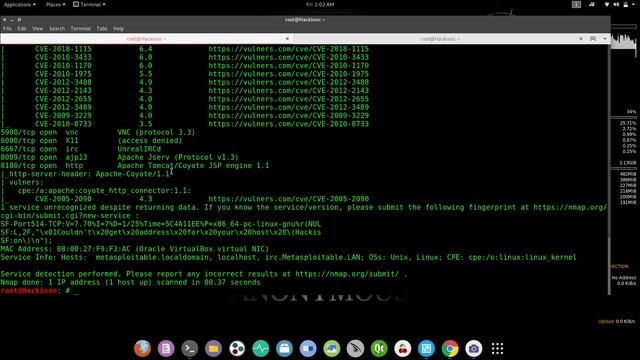Open the Files folder dock icon

(x=213, y=349)
